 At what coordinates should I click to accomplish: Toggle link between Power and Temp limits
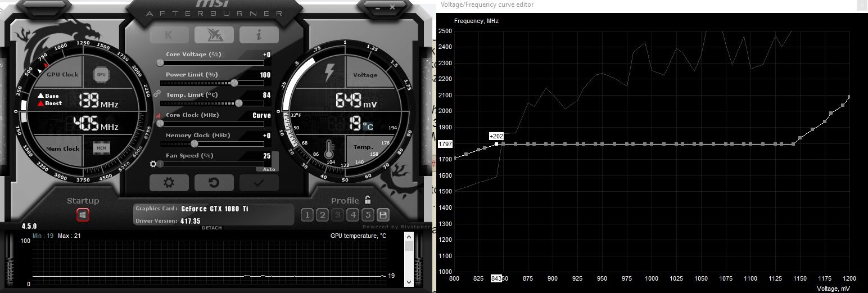coord(157,93)
